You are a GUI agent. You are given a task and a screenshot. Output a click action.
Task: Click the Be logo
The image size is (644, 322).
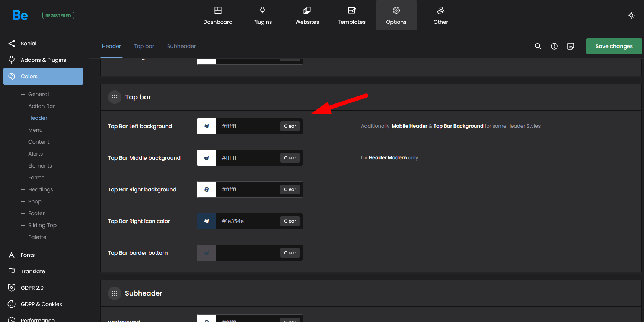pyautogui.click(x=20, y=15)
